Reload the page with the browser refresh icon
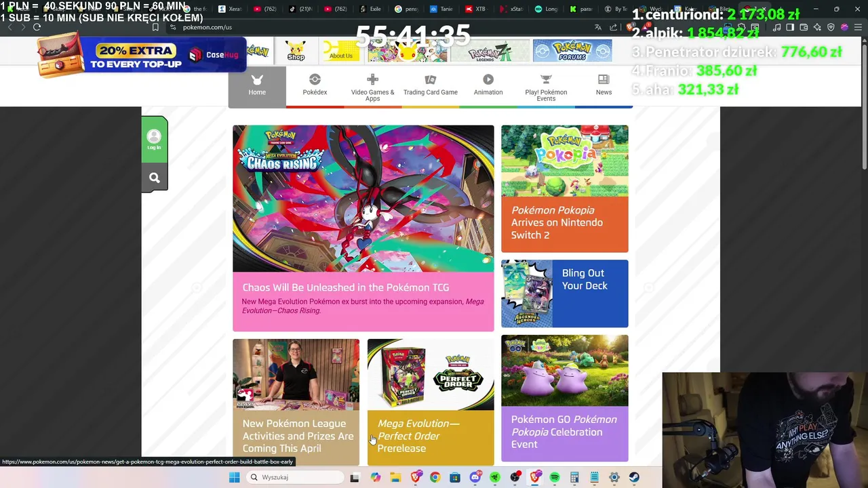The image size is (868, 488). [37, 27]
